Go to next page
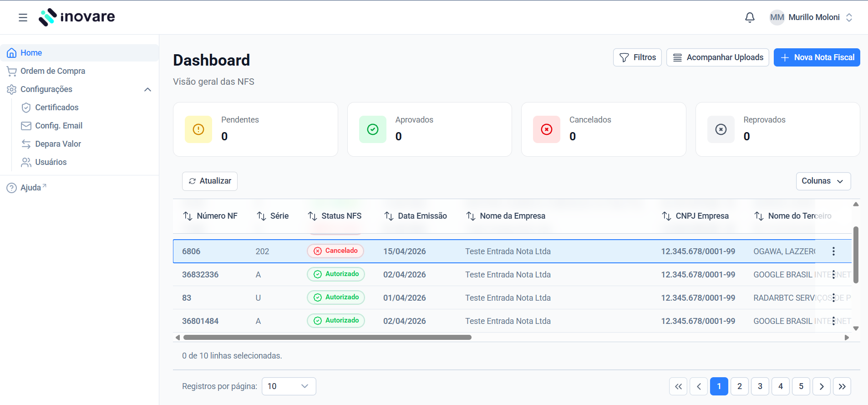Viewport: 868px width, 405px height. 822,386
